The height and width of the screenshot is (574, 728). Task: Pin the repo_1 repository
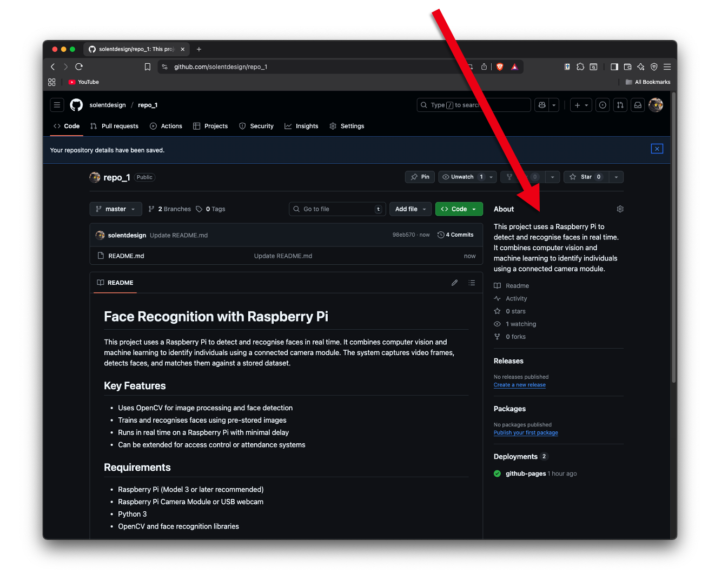point(420,177)
